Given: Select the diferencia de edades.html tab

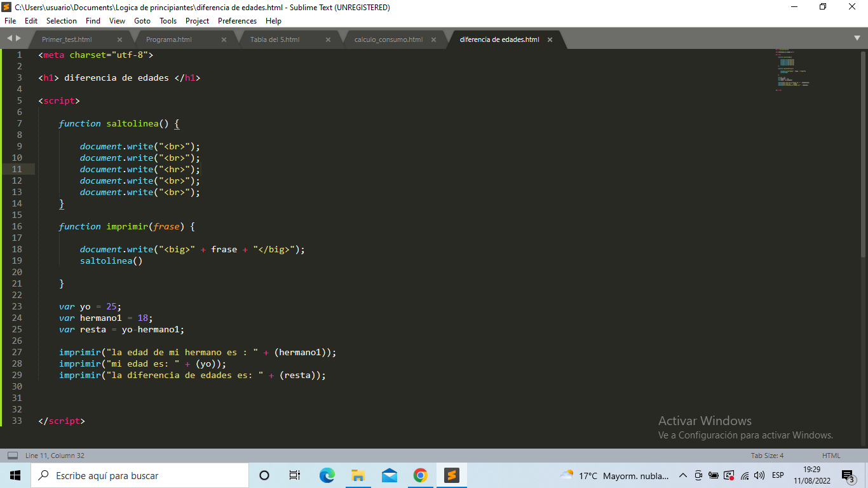Looking at the screenshot, I should 499,39.
